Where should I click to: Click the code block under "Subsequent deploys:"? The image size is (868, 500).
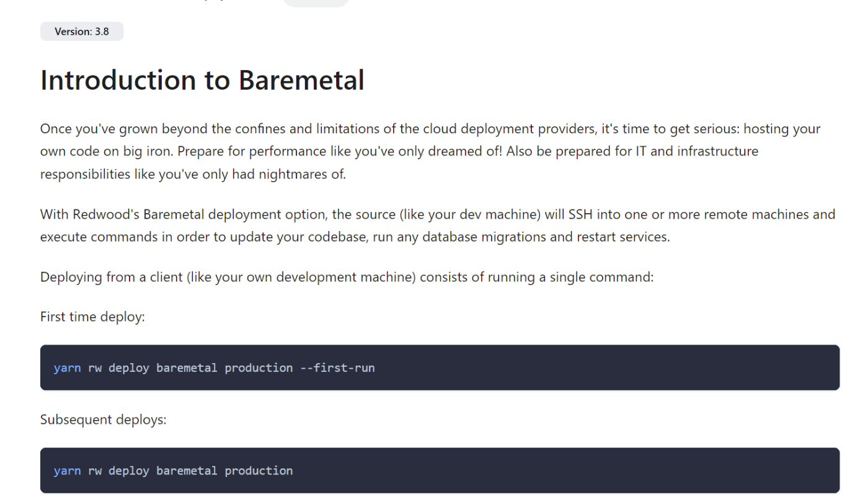[x=440, y=470]
